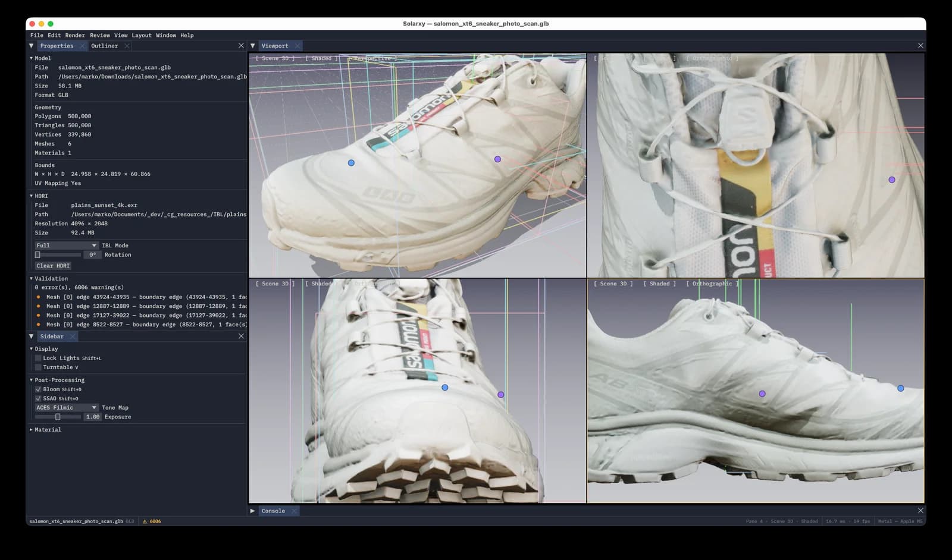The image size is (952, 560).
Task: Select purple light handle in the lace close-up pane
Action: point(891,180)
